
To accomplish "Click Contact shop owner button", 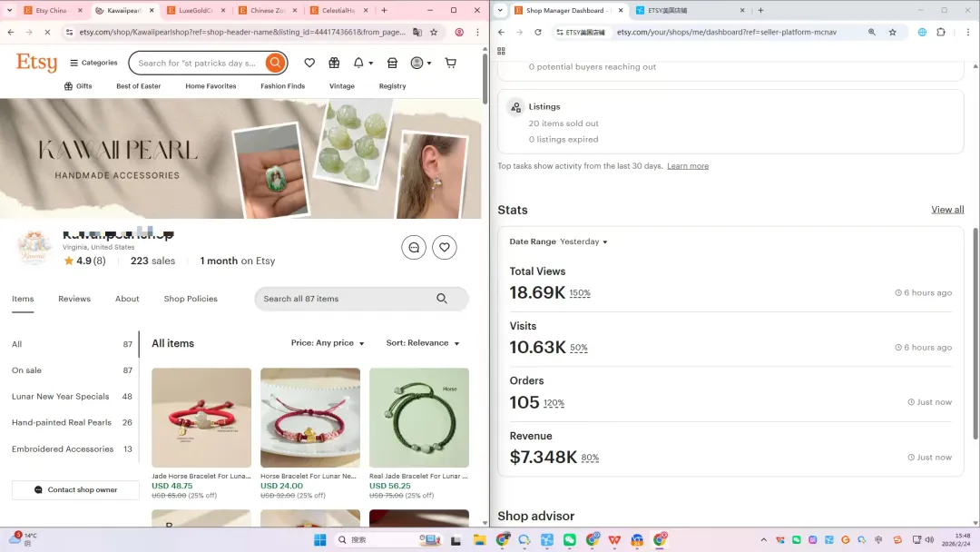I will click(x=75, y=489).
